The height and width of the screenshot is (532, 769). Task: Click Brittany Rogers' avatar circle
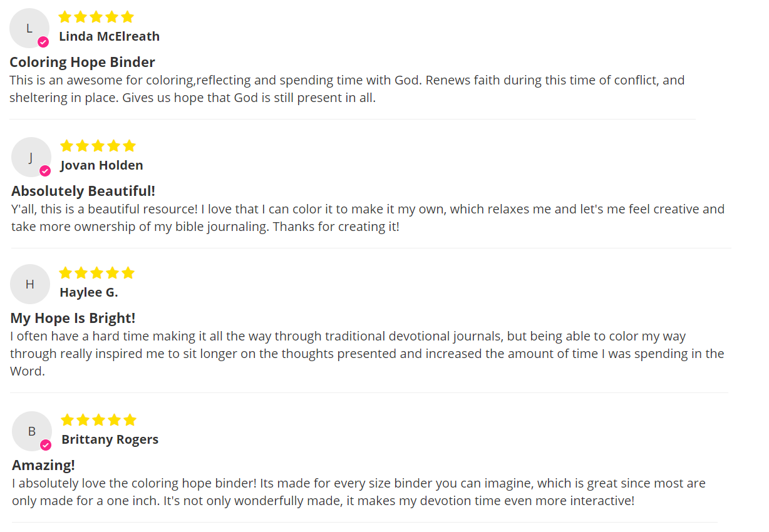coord(31,431)
